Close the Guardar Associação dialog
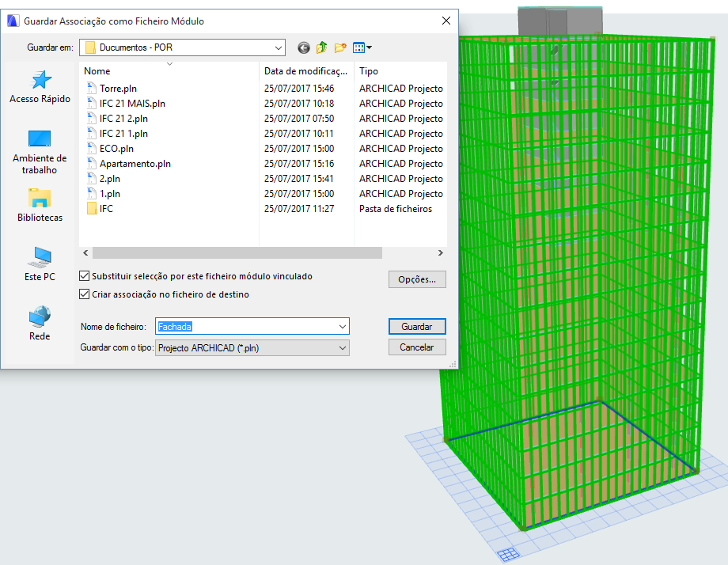This screenshot has height=565, width=728. pos(446,21)
